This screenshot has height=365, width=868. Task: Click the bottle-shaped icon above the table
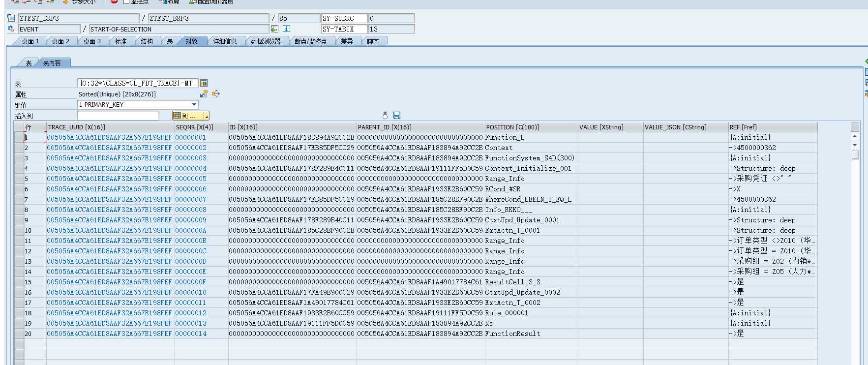coord(385,115)
